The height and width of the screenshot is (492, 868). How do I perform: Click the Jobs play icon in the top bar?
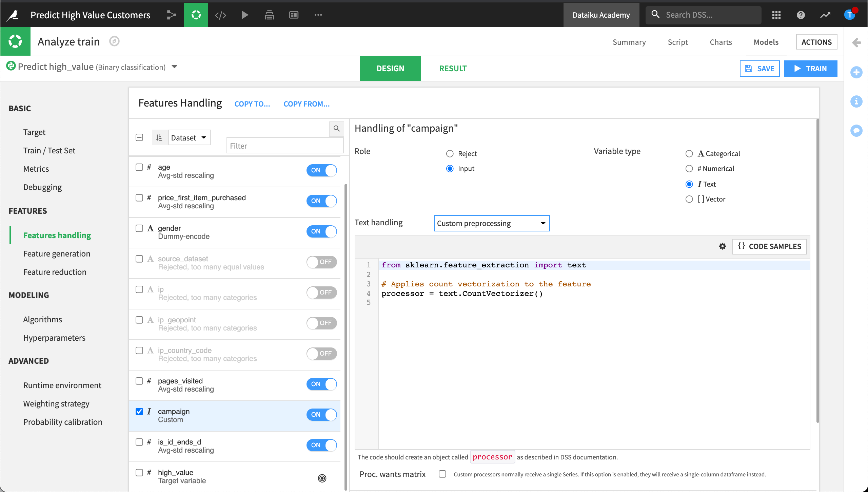pos(244,15)
